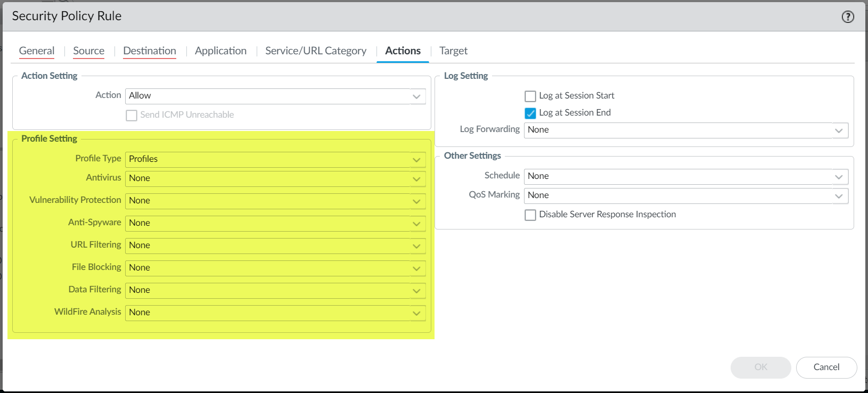
Task: Open the Schedule dropdown
Action: pos(839,177)
